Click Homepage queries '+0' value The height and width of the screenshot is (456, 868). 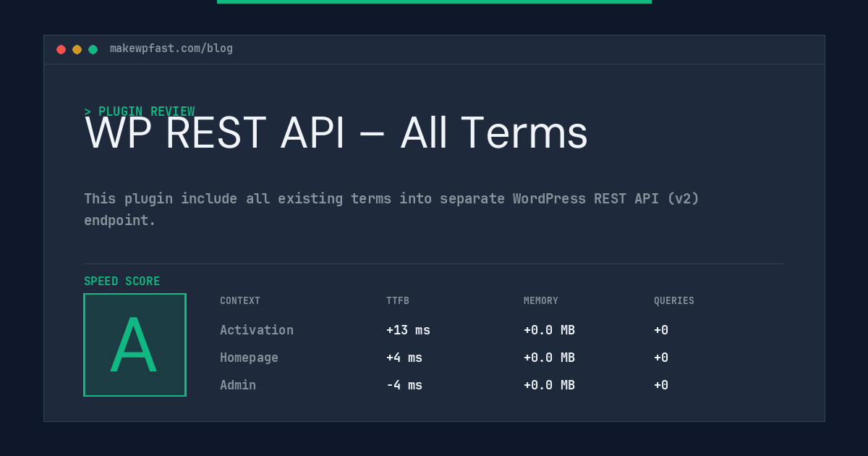(x=661, y=358)
